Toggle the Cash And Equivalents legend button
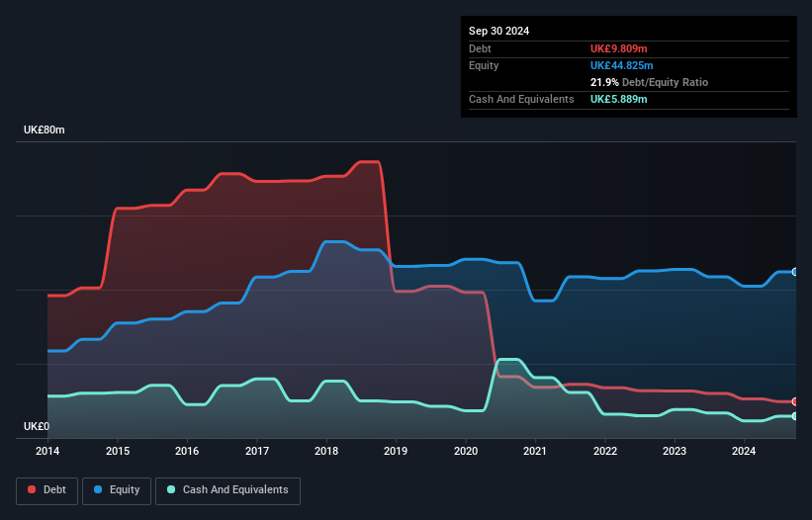812x520 pixels. 227,490
